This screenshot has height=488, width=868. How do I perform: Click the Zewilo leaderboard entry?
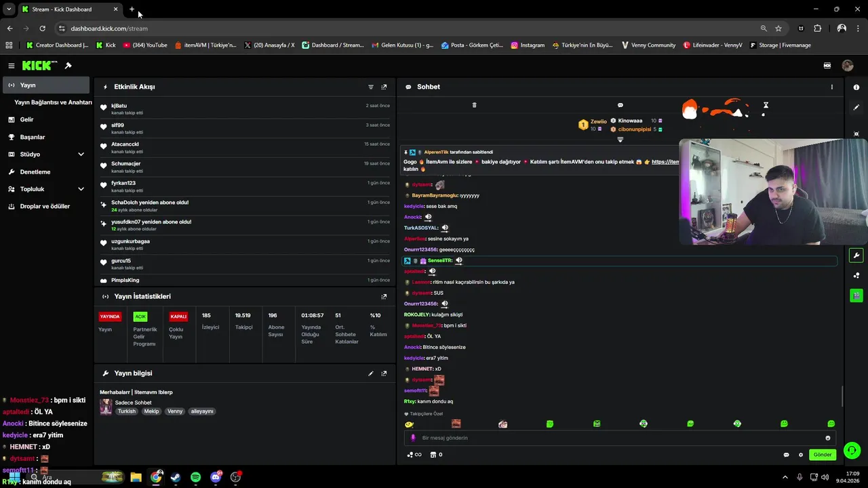coord(593,125)
